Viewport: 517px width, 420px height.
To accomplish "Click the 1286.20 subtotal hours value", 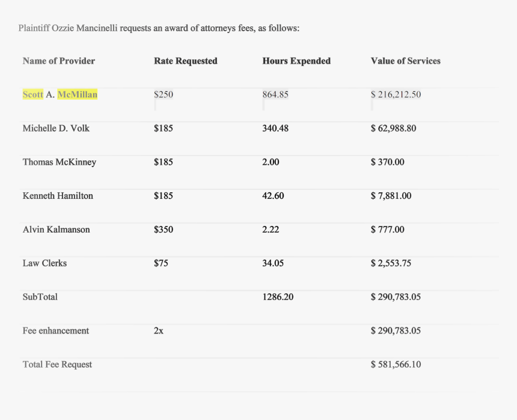I will point(278,297).
